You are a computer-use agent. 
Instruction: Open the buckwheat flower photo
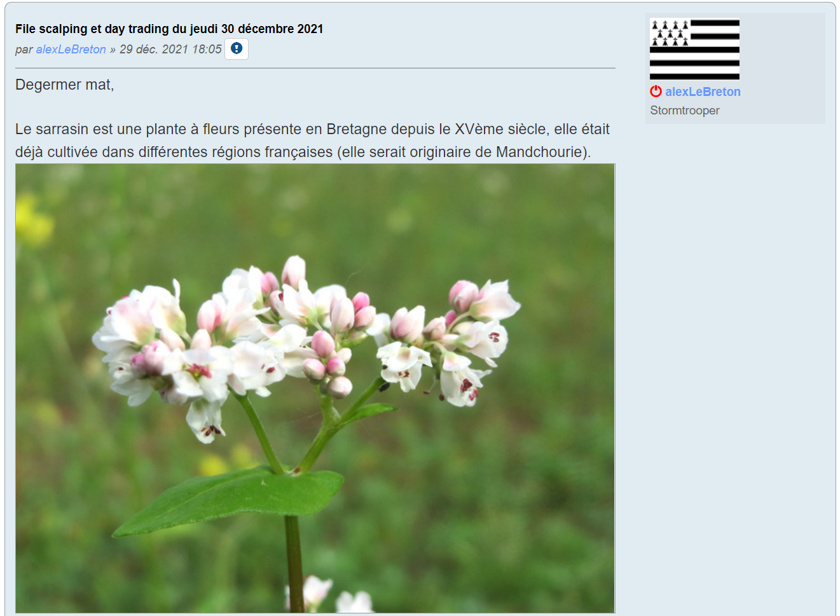pos(315,388)
